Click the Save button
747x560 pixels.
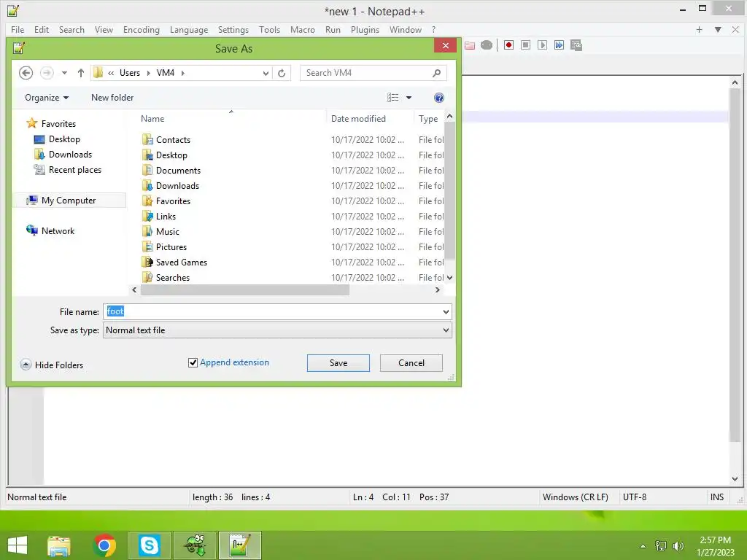pos(338,363)
